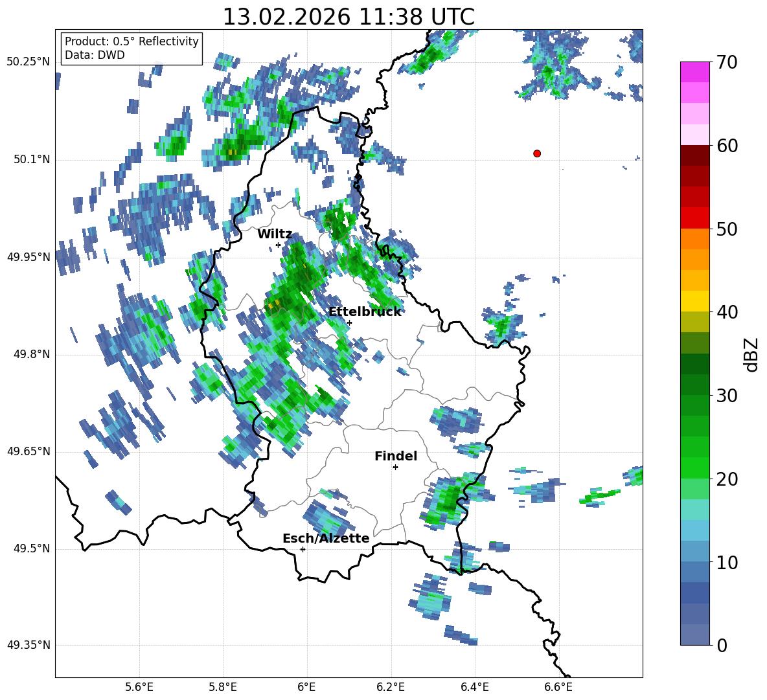The image size is (767, 700).
Task: Click the 50.1°N latitude label
Action: point(32,159)
